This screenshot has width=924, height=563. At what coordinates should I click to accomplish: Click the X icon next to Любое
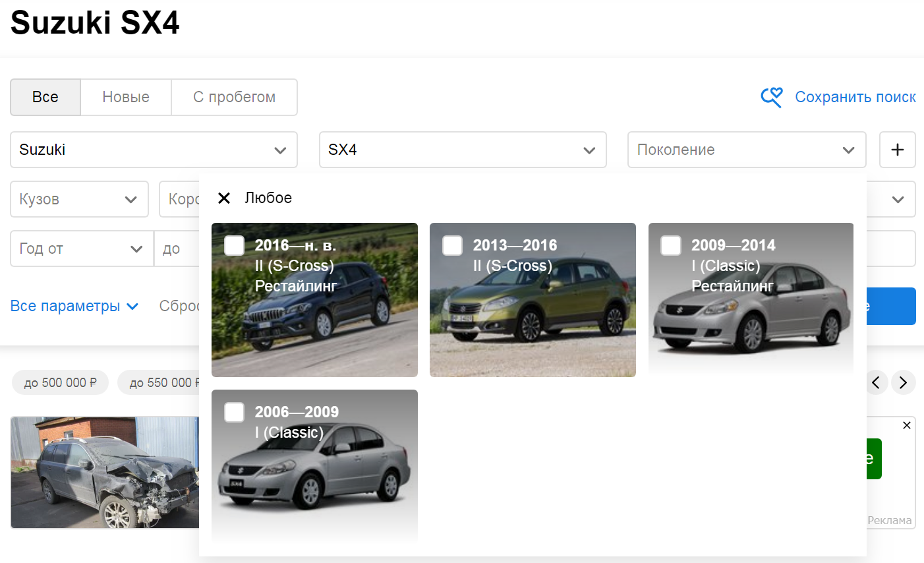[224, 198]
